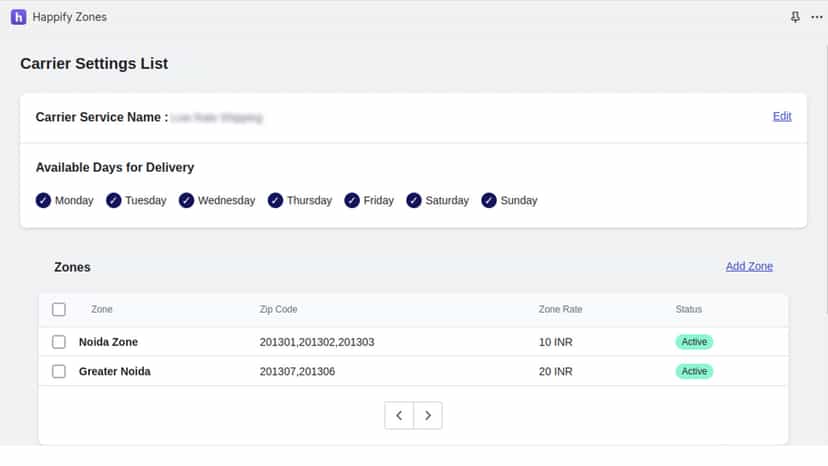Click the Carrier Settings List heading
Viewport: 828px width, 466px height.
[x=94, y=63]
